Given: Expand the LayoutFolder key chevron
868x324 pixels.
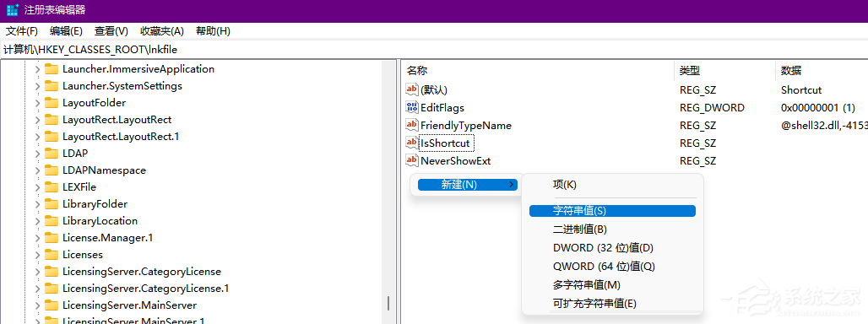Looking at the screenshot, I should point(37,103).
